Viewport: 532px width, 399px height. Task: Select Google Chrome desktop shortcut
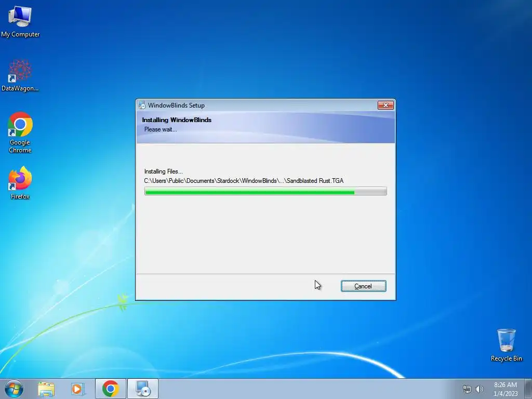pyautogui.click(x=20, y=132)
